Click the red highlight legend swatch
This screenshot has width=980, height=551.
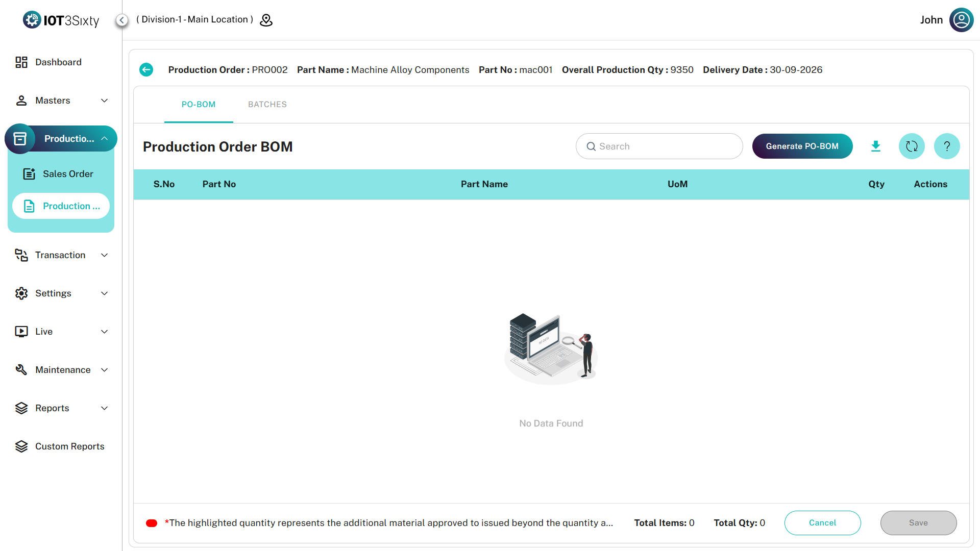click(152, 523)
